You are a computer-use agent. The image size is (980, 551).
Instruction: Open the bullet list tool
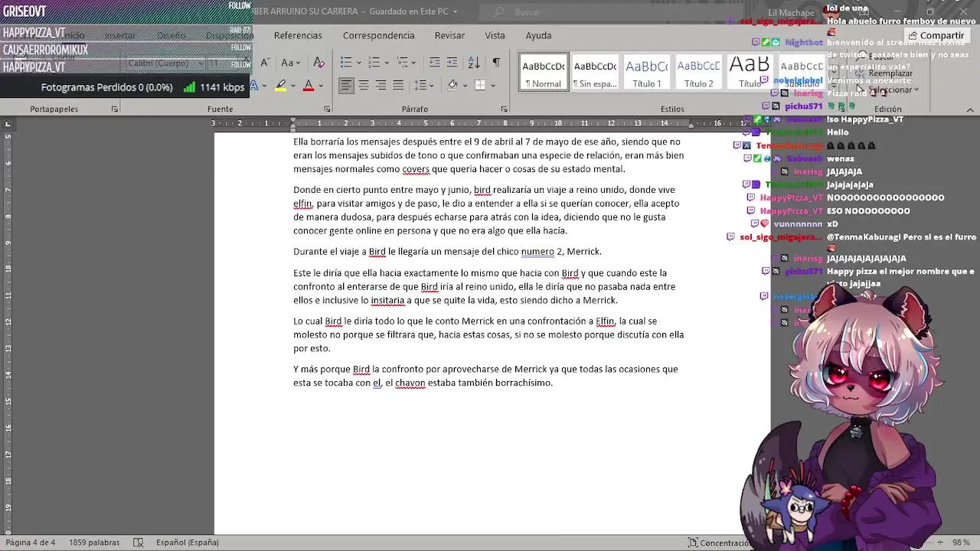click(x=345, y=63)
